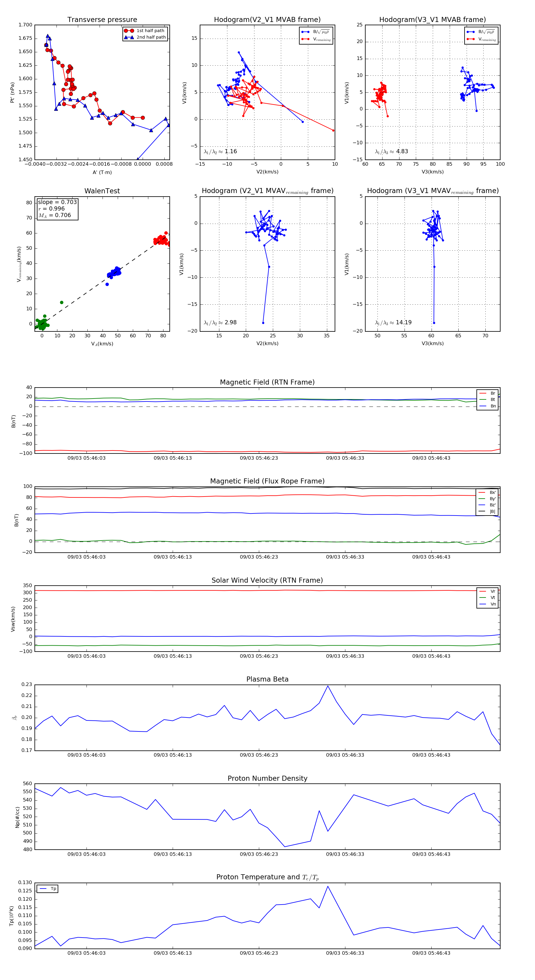Click the "V_A(km/s)" x-axis label of WalenTest
Image resolution: width=535 pixels, height=980 pixels.
102,344
